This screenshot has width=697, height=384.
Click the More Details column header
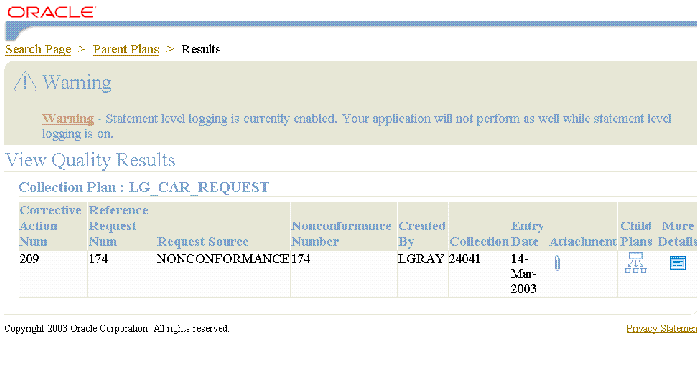pyautogui.click(x=677, y=234)
